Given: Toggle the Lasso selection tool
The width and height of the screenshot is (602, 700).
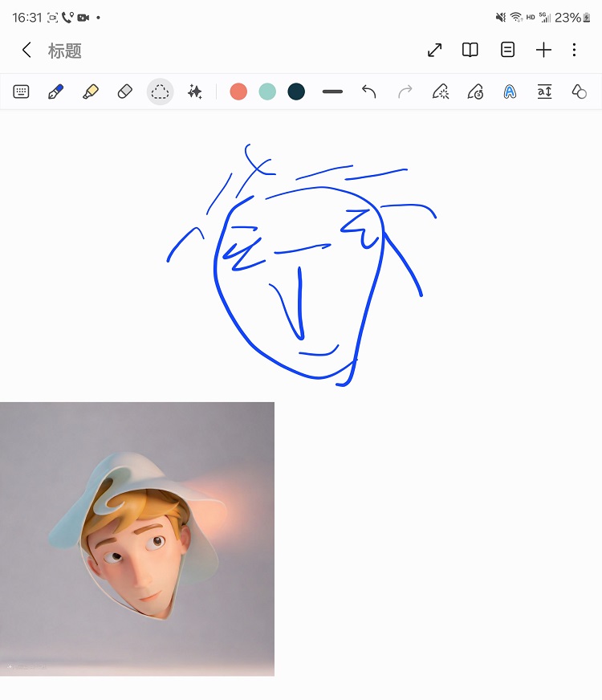Looking at the screenshot, I should click(160, 92).
